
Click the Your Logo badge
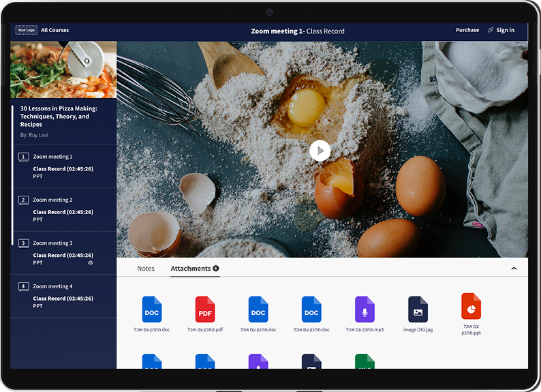(x=26, y=30)
